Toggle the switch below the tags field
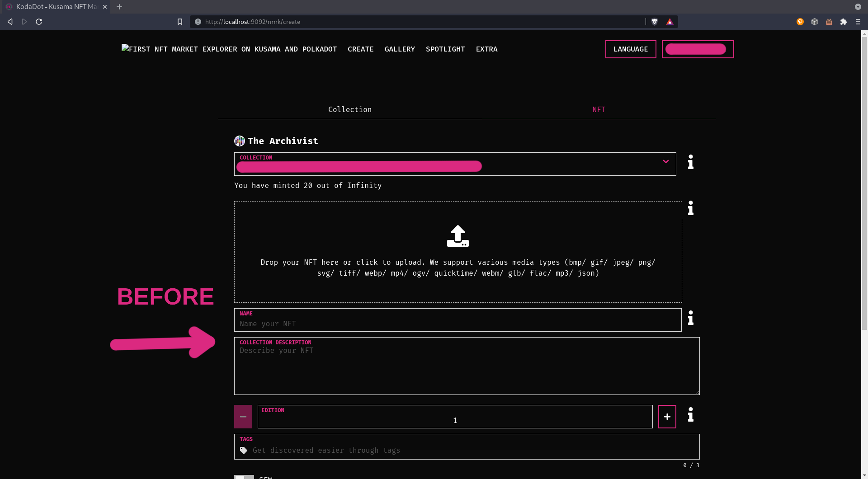The height and width of the screenshot is (479, 868). coord(244,477)
